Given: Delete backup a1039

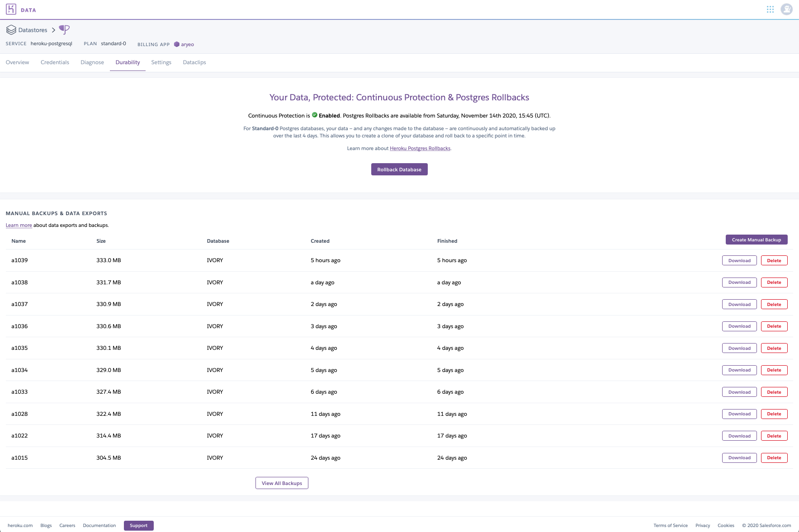Looking at the screenshot, I should (x=774, y=260).
